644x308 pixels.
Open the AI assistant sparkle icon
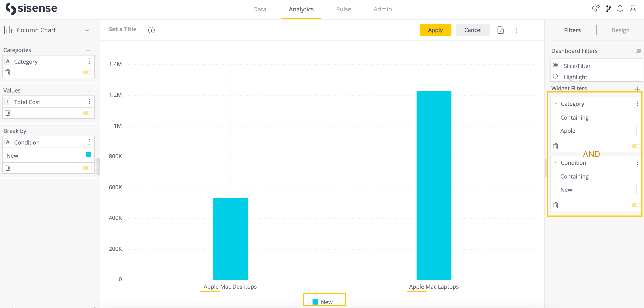(596, 8)
